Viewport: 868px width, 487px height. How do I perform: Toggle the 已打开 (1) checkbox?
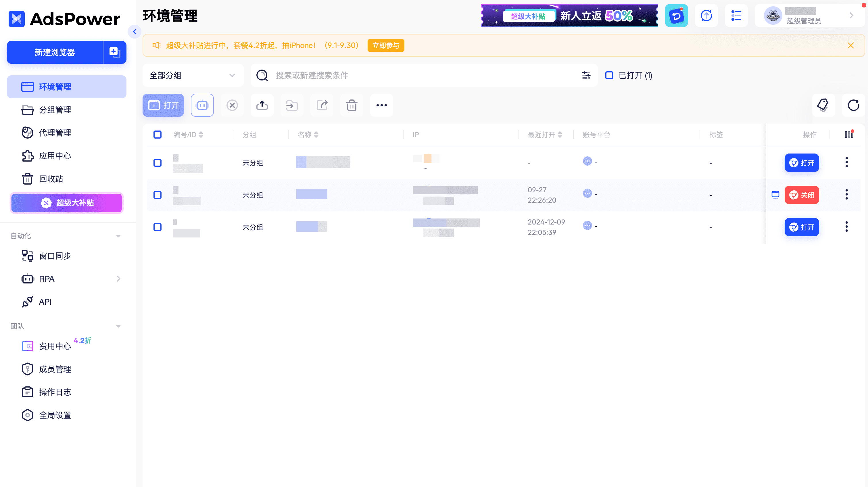(x=609, y=75)
